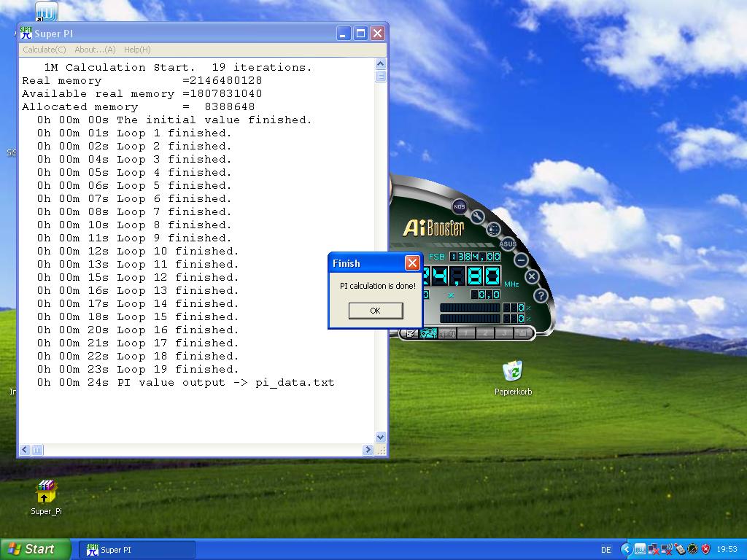Open the About...(A) menu
747x560 pixels.
(96, 50)
